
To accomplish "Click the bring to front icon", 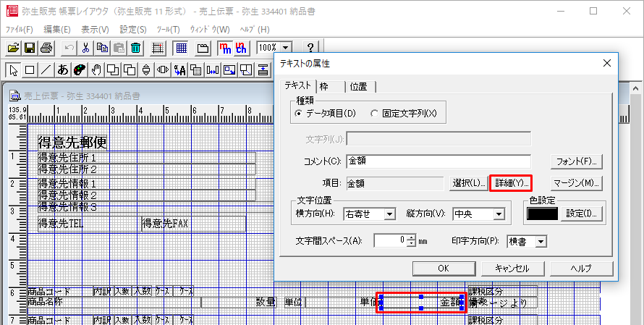I will [113, 70].
